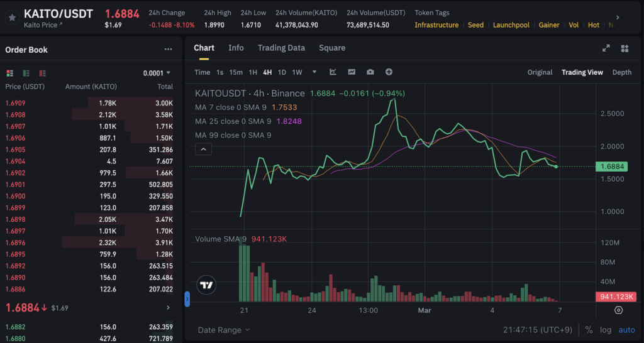Click the KAITO/USDT trading pair name
Image resolution: width=644 pixels, height=343 pixels.
click(58, 14)
